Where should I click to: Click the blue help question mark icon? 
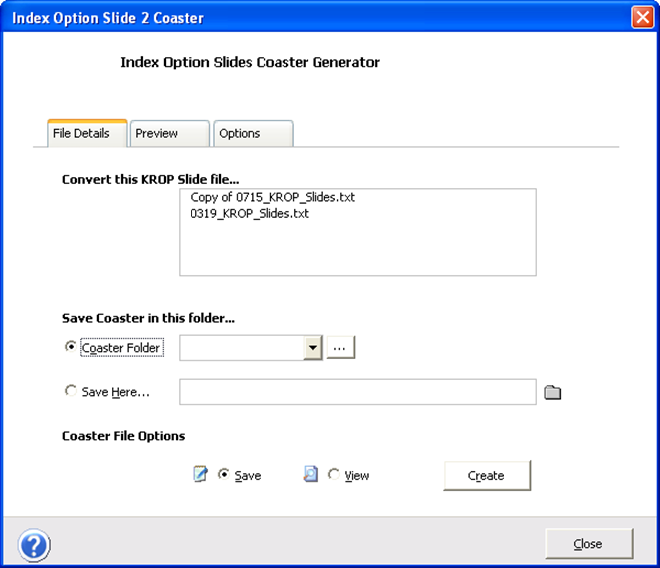(x=34, y=545)
